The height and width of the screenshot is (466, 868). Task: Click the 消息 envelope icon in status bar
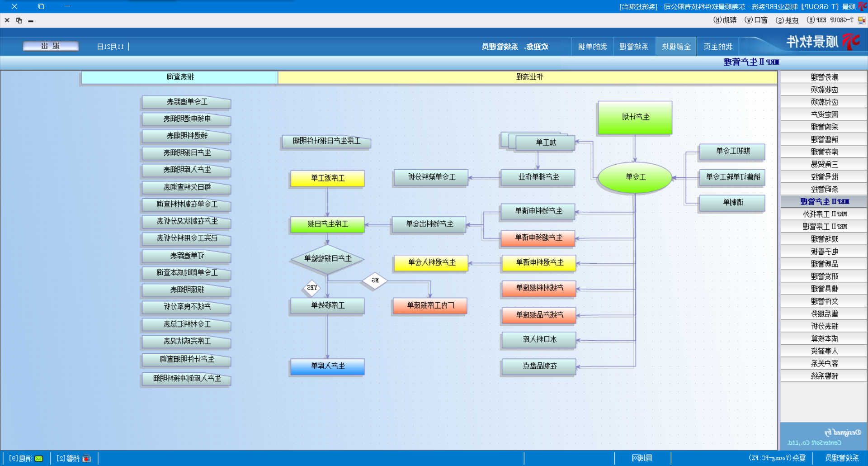click(39, 458)
